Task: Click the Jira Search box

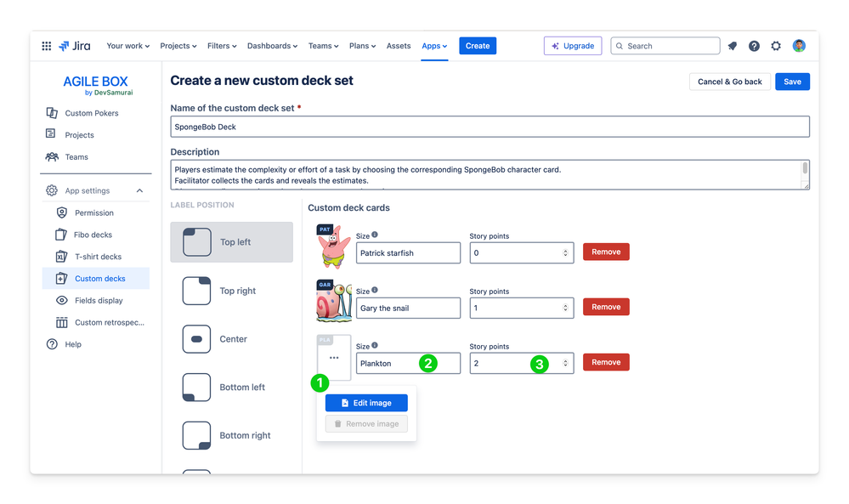Action: click(x=665, y=46)
